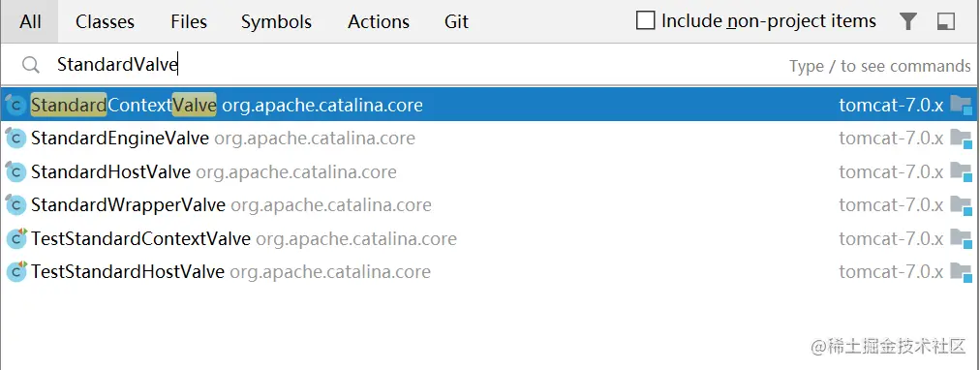Click the magnifying glass search icon
Screen dimensions: 980x370
pos(30,64)
